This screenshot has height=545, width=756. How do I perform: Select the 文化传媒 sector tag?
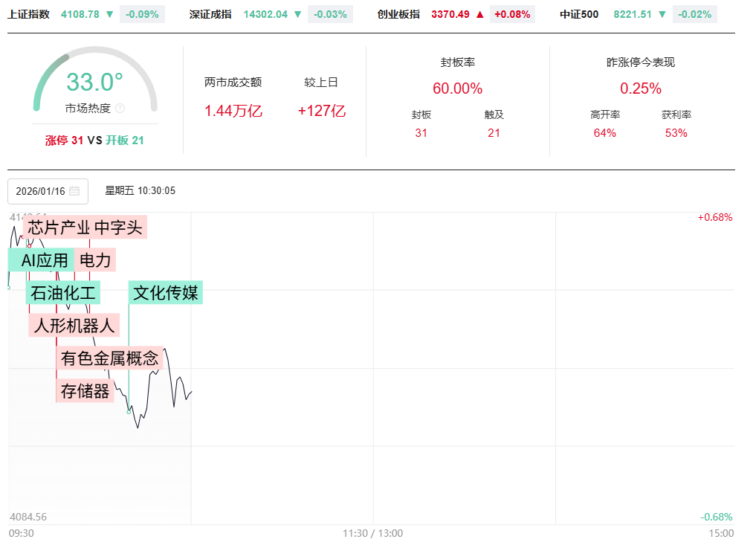(166, 293)
